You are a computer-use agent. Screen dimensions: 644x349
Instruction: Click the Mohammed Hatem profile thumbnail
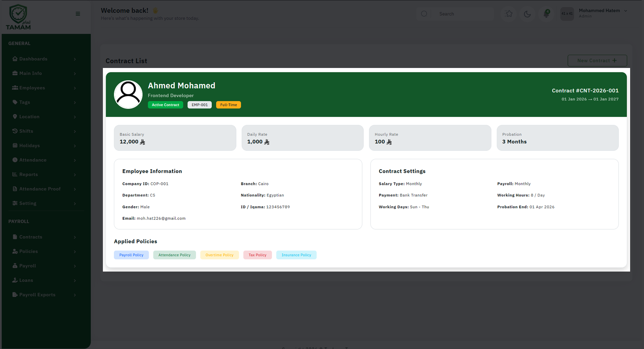click(567, 14)
